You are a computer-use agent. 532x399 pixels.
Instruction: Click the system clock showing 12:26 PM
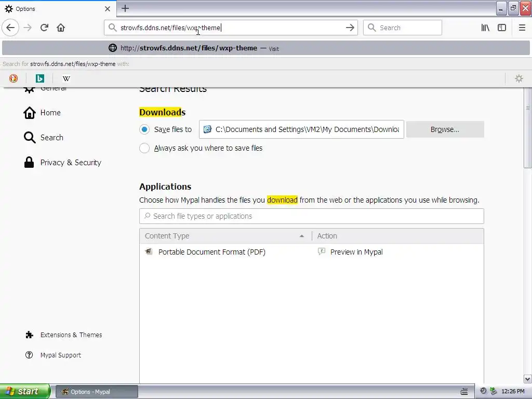click(x=513, y=392)
